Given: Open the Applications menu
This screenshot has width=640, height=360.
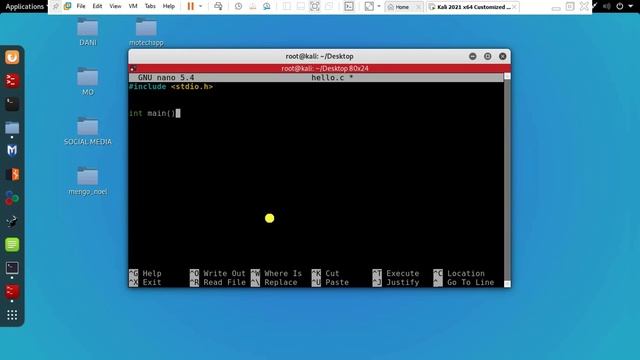Looking at the screenshot, I should click(24, 7).
